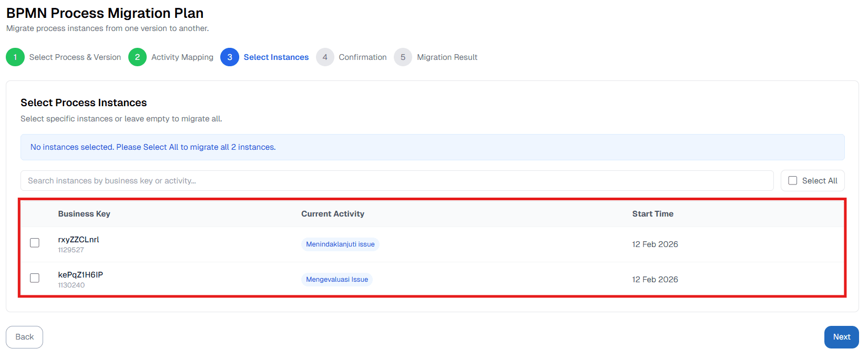
Task: Check the box for instance rxyZZCLnrl
Action: click(x=35, y=243)
